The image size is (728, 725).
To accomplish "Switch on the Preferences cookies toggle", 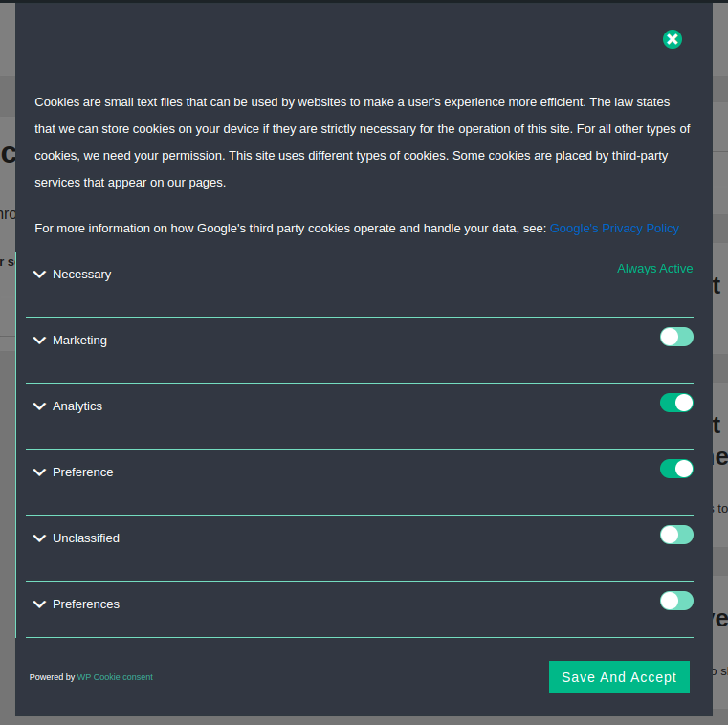I will pyautogui.click(x=676, y=601).
